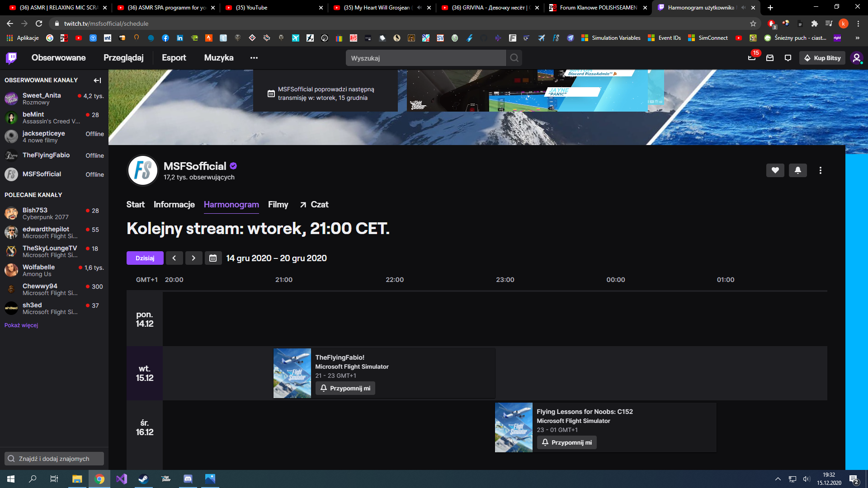
Task: Click the Dzisiaj button
Action: [x=145, y=258]
